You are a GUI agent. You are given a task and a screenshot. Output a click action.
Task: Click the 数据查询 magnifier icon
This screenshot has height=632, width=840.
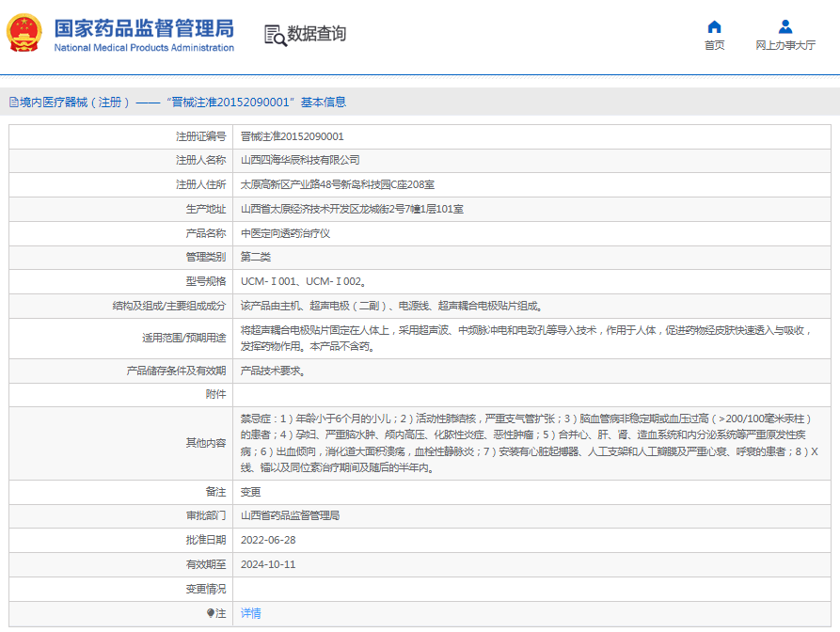pos(275,35)
